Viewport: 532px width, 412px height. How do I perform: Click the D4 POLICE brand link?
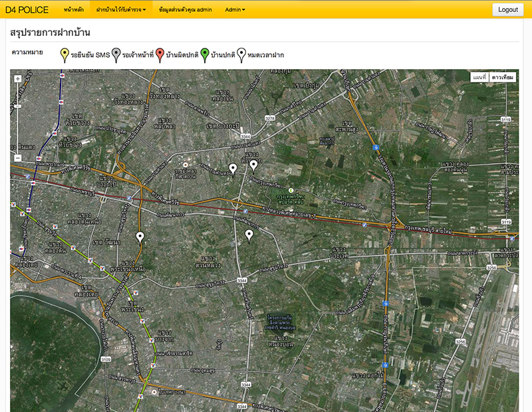[27, 10]
